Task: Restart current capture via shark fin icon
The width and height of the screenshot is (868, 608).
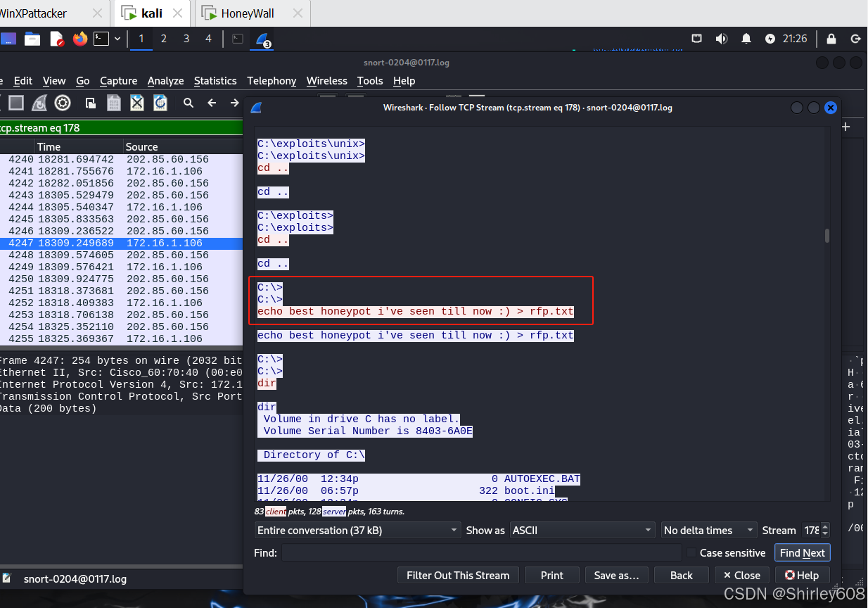Action: [40, 103]
